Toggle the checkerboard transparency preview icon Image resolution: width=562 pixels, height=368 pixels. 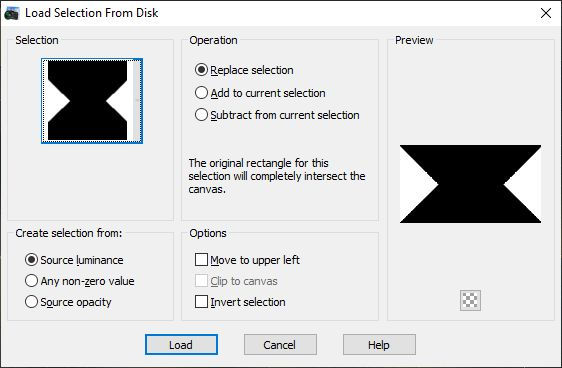(x=470, y=300)
